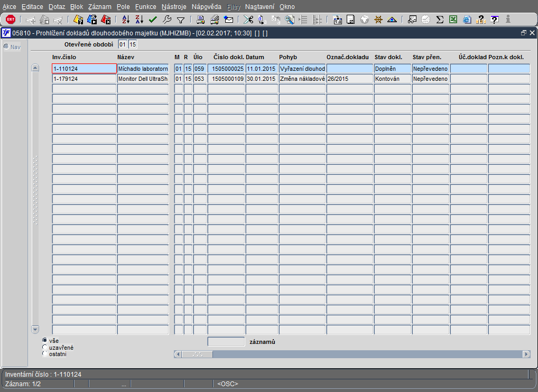
Task: Select inventory number cell 1-110124
Action: [x=84, y=69]
